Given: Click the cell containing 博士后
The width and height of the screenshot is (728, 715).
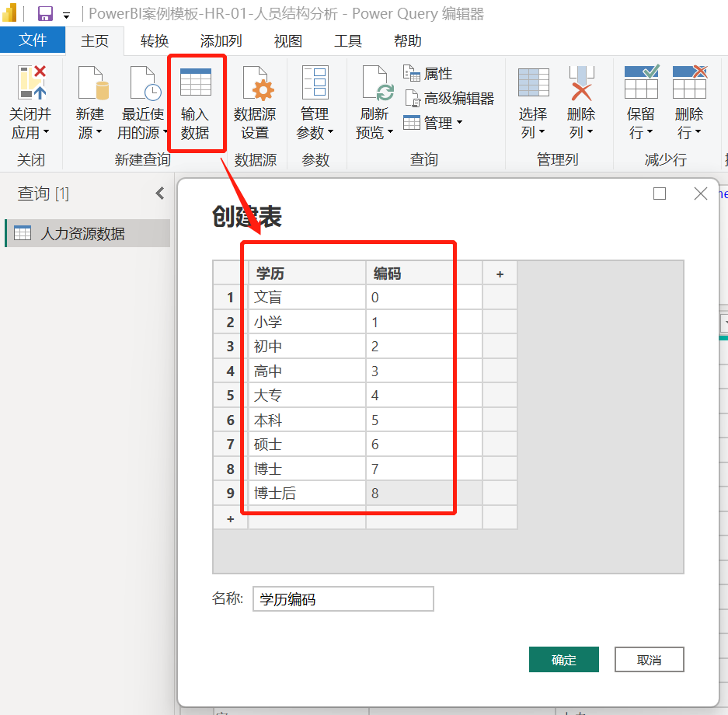Looking at the screenshot, I should (308, 493).
